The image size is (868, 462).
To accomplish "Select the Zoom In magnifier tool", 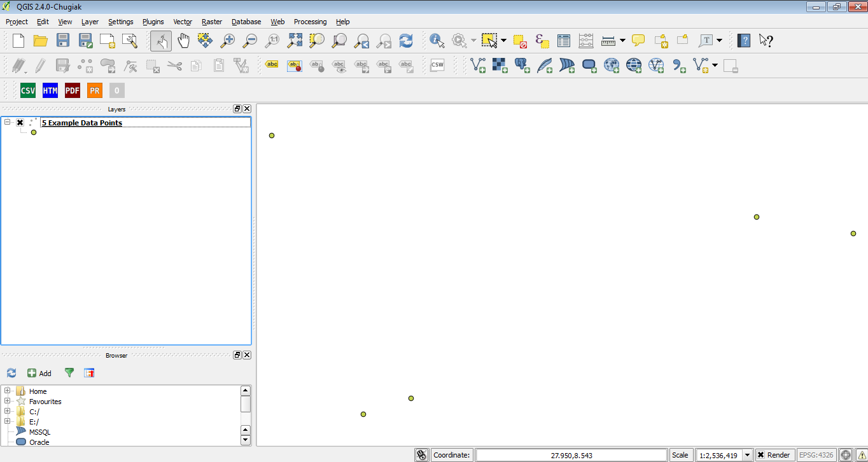I will coord(227,41).
